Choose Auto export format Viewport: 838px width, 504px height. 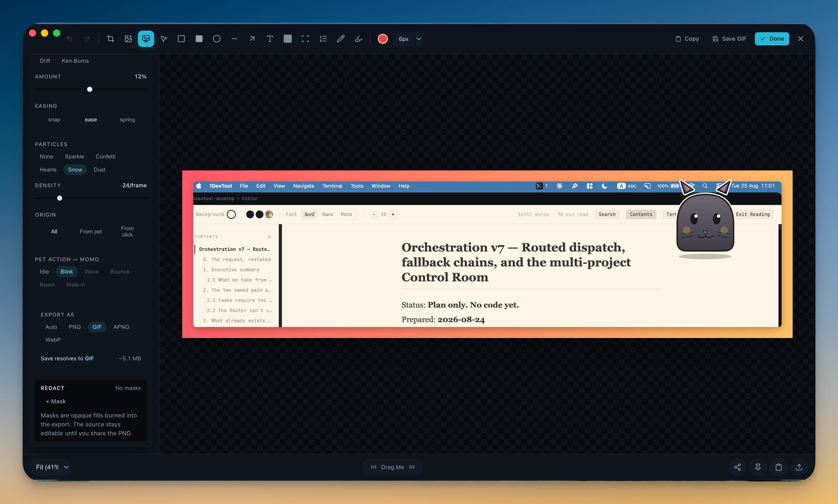pos(51,327)
